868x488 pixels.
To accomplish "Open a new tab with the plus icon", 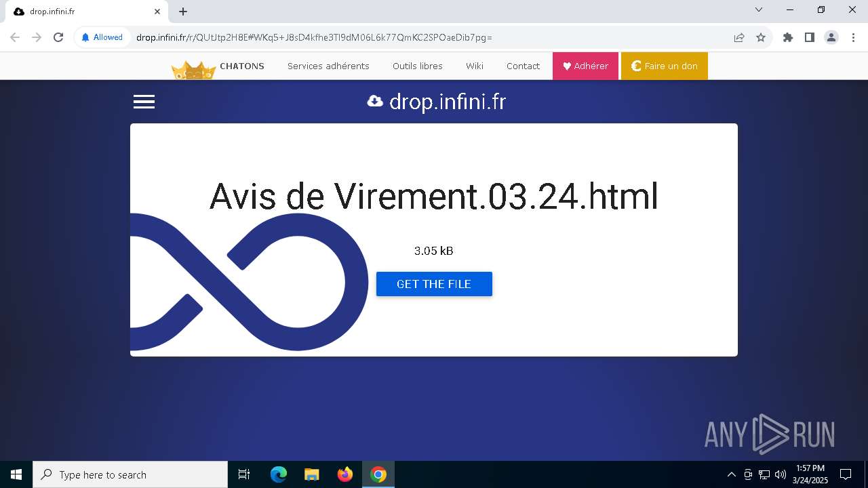I will pos(183,12).
